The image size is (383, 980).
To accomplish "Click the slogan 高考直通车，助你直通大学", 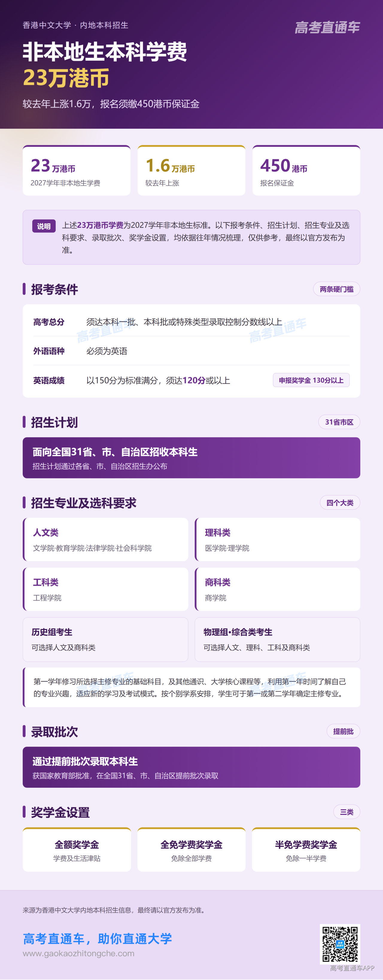I will pos(97,939).
